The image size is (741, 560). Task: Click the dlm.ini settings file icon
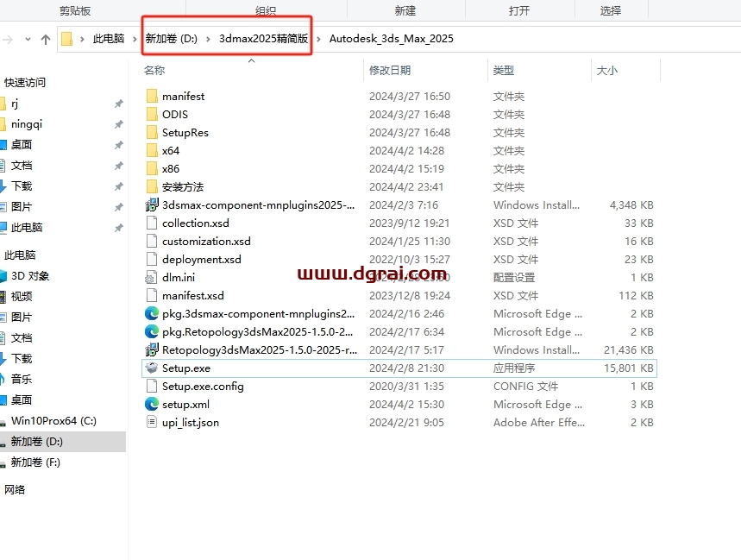tap(152, 277)
